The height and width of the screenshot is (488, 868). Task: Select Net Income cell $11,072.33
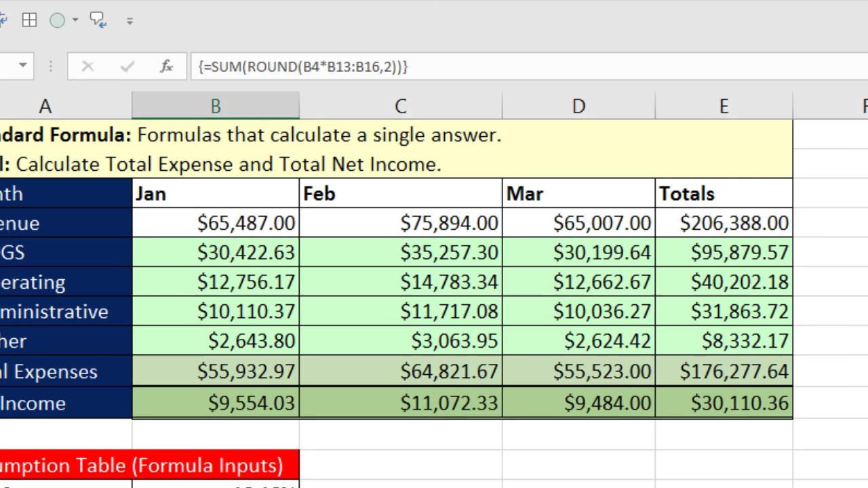click(x=401, y=403)
